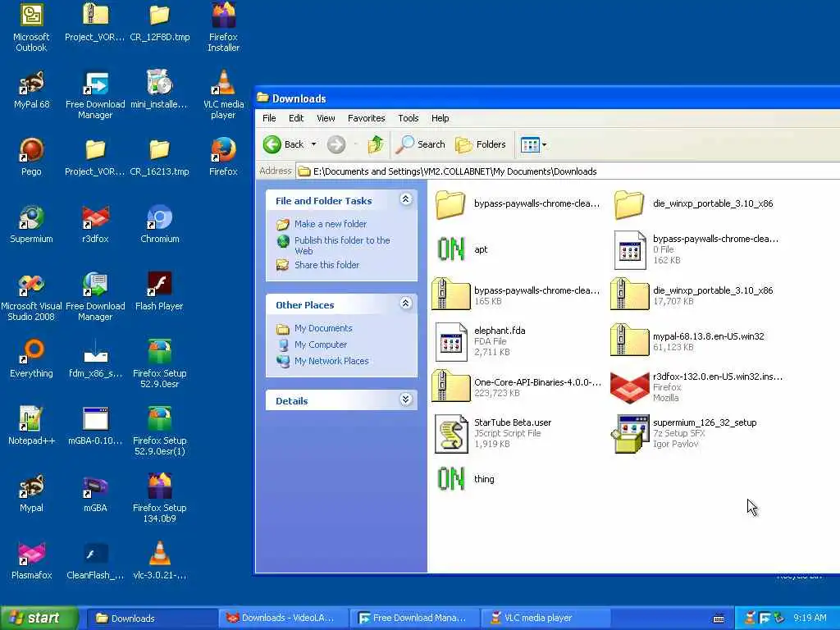Select r3dfox desktop shortcut
The width and height of the screenshot is (840, 630).
tap(95, 224)
